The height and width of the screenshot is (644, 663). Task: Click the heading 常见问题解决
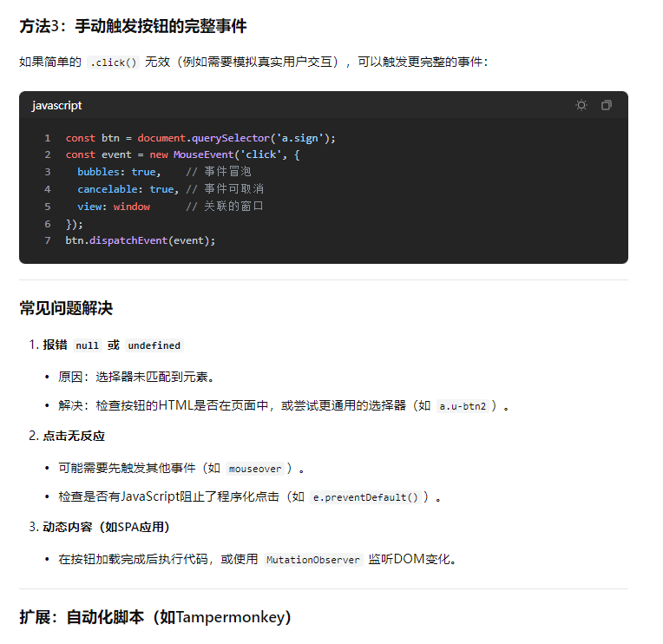[66, 308]
